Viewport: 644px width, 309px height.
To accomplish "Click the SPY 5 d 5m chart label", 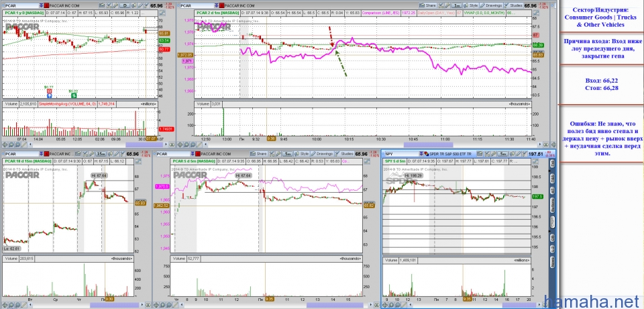I will point(395,161).
